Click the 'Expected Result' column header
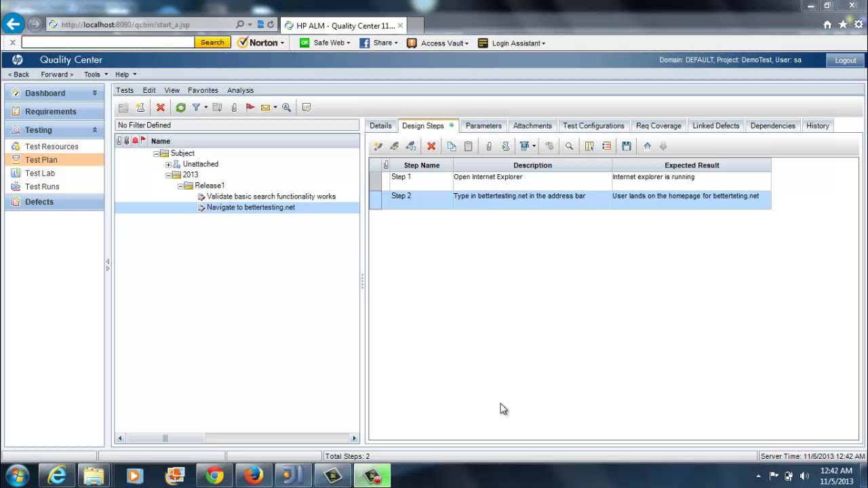Image resolution: width=868 pixels, height=488 pixels. [692, 165]
